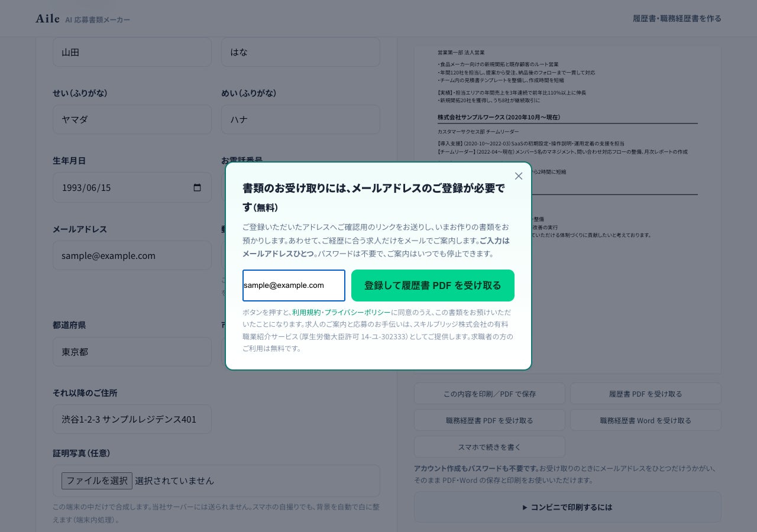
Task: Edit the 都道府県 field showing 東京都
Action: 132,352
